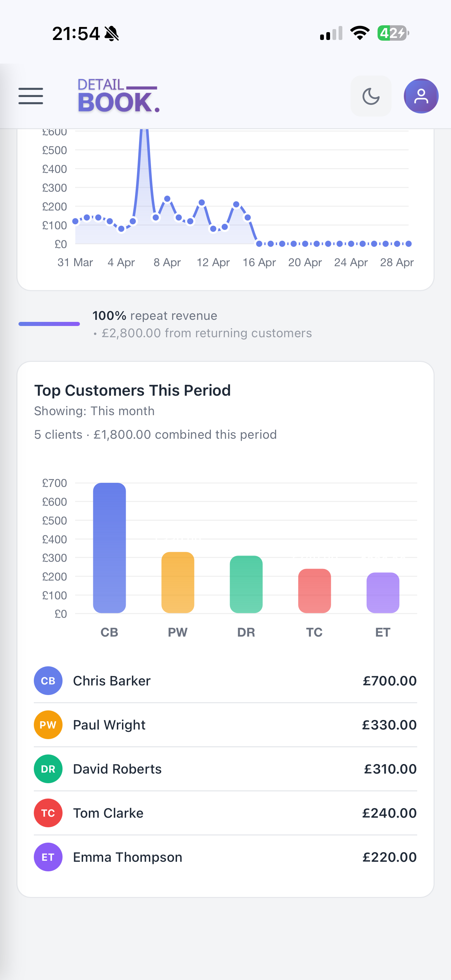This screenshot has height=980, width=451.
Task: Click Emma Thompson's ET avatar badge
Action: (48, 857)
